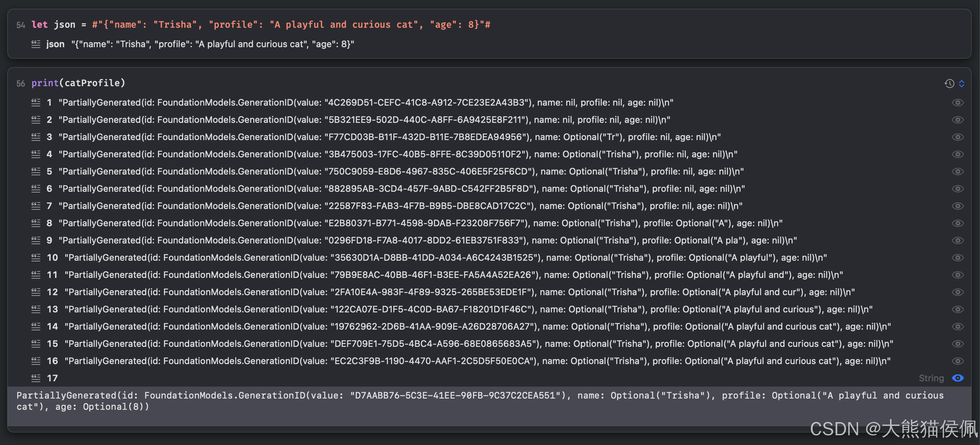Hide the active blue eye viewer on row 17

(958, 378)
